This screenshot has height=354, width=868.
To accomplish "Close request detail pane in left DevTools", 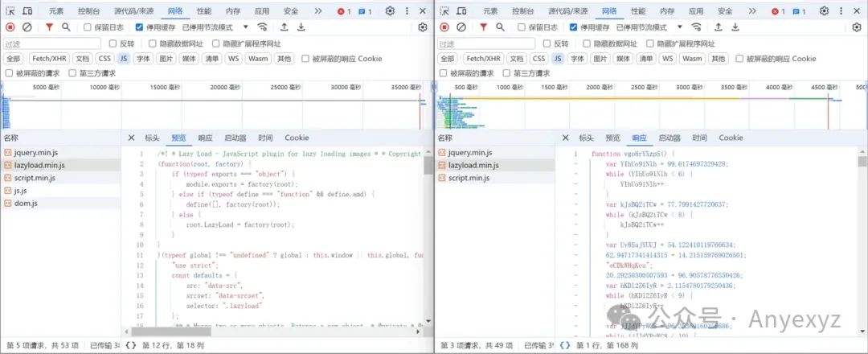I will tap(131, 138).
